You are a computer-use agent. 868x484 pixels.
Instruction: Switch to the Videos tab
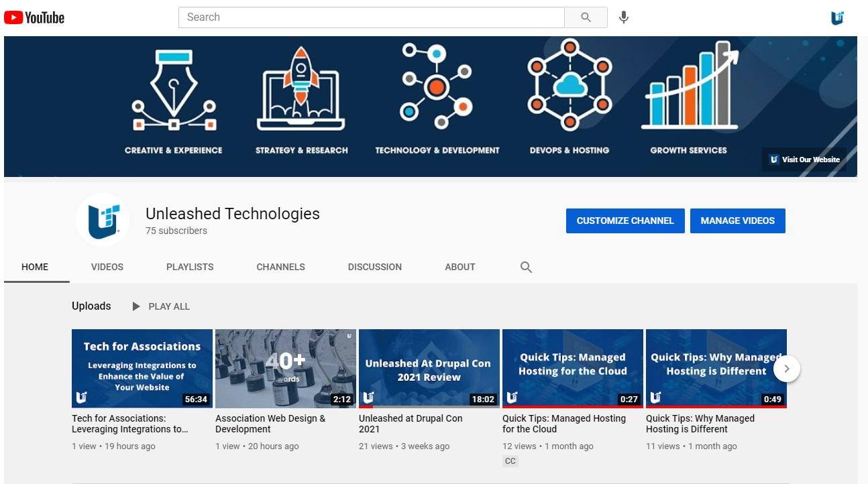click(x=107, y=267)
